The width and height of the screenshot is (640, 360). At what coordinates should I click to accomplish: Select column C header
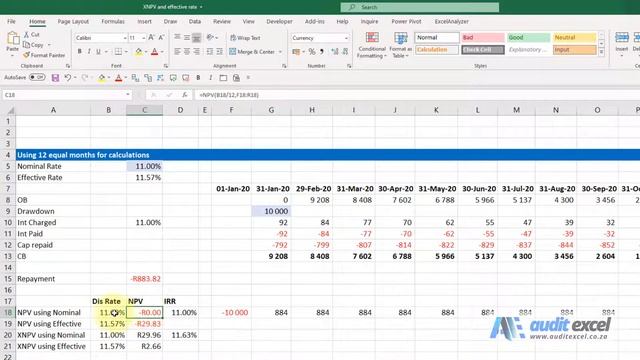tap(144, 110)
